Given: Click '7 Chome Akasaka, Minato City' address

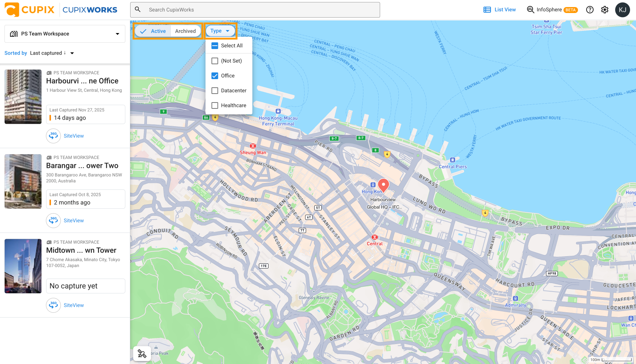Looking at the screenshot, I should (x=83, y=263).
